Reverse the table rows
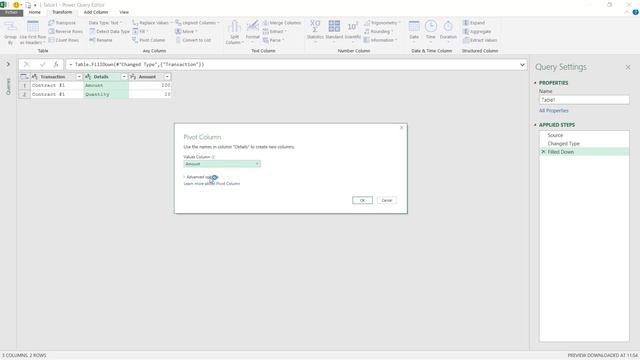 (x=65, y=31)
